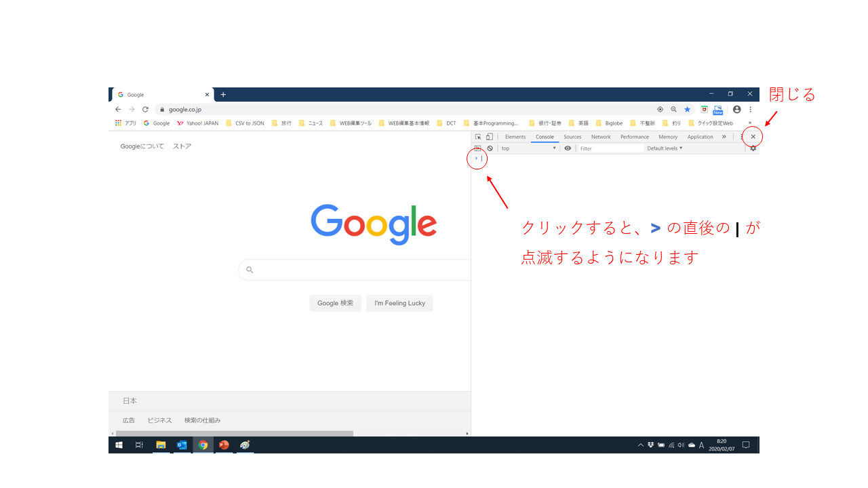
Task: Click the 'I'm Feeling Lucky' button
Action: pyautogui.click(x=399, y=303)
